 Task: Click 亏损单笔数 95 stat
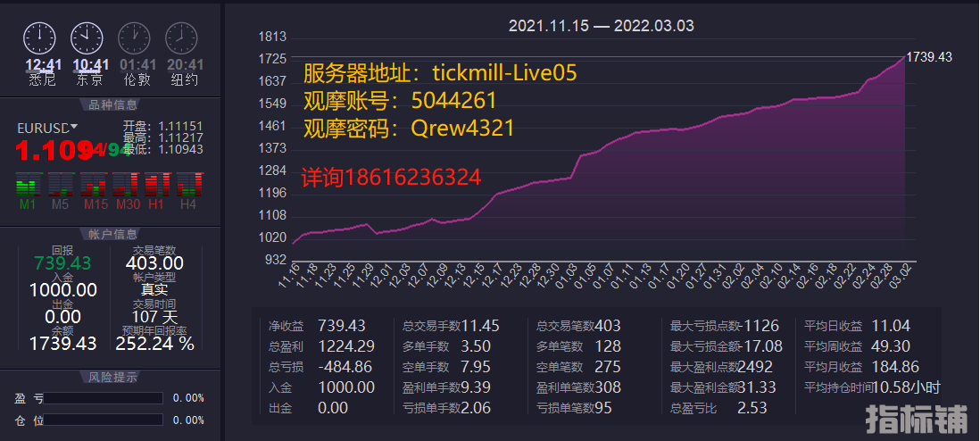pyautogui.click(x=574, y=409)
